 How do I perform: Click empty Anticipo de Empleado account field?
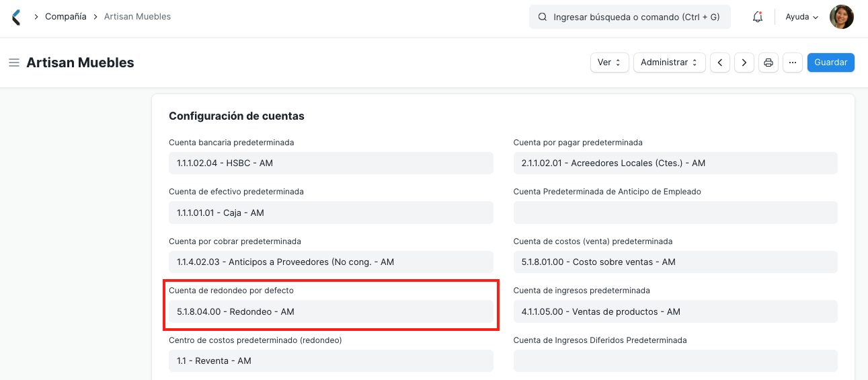tap(676, 213)
